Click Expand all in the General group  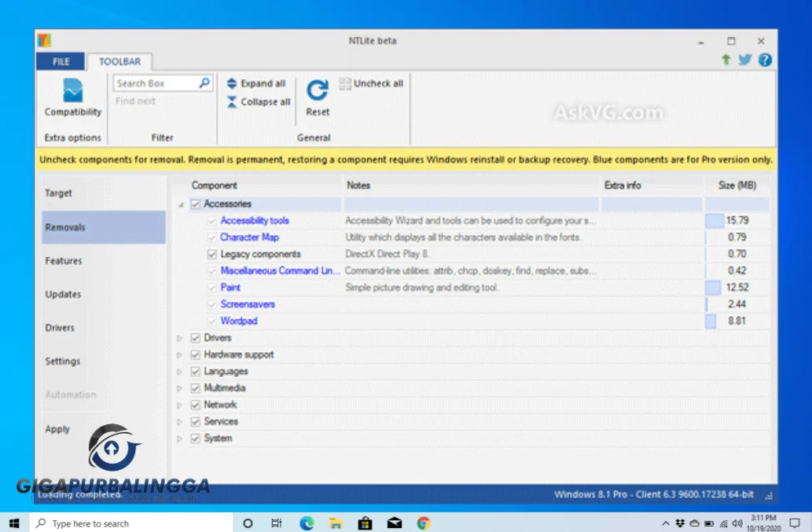point(256,83)
